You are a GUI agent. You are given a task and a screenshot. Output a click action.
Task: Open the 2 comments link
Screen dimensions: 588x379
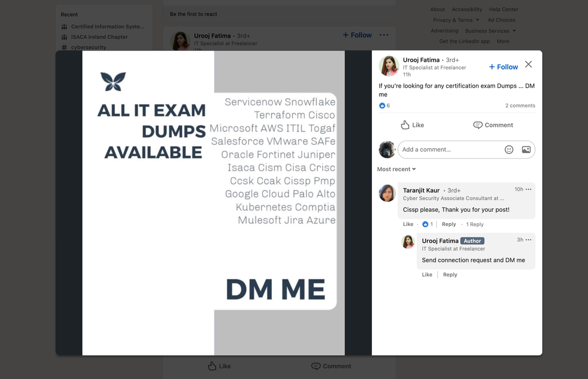[520, 106]
